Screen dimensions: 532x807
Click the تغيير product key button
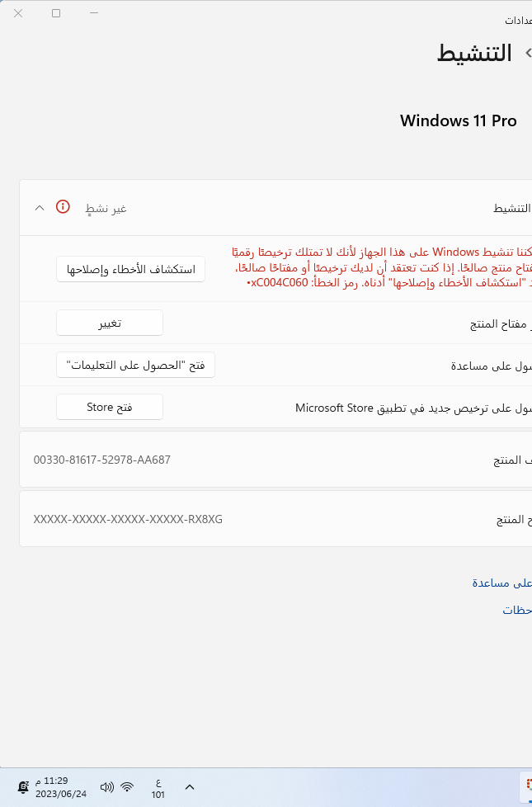click(110, 323)
